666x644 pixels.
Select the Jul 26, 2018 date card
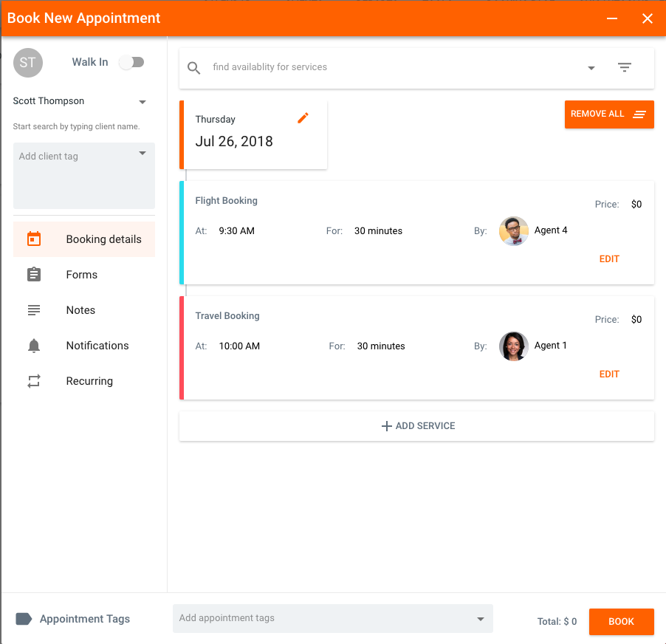(x=253, y=135)
